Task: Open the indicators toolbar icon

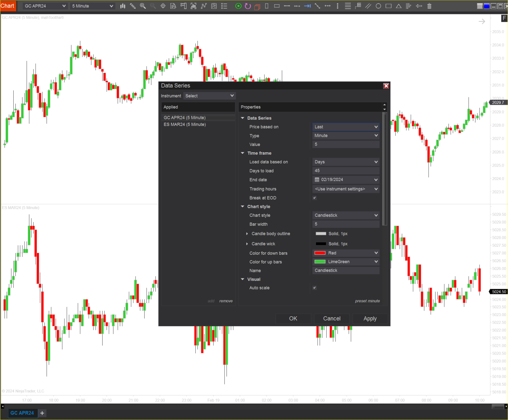Action: click(x=204, y=6)
